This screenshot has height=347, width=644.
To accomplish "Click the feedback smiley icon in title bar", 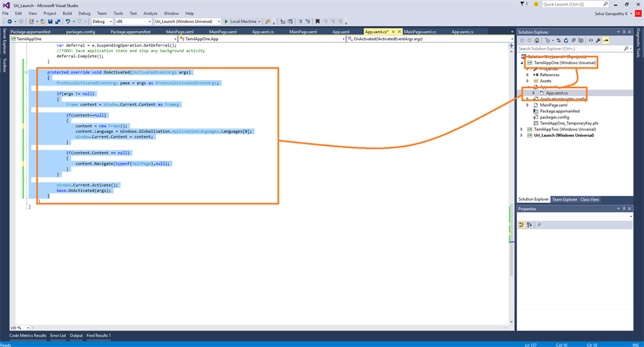I will (536, 4).
